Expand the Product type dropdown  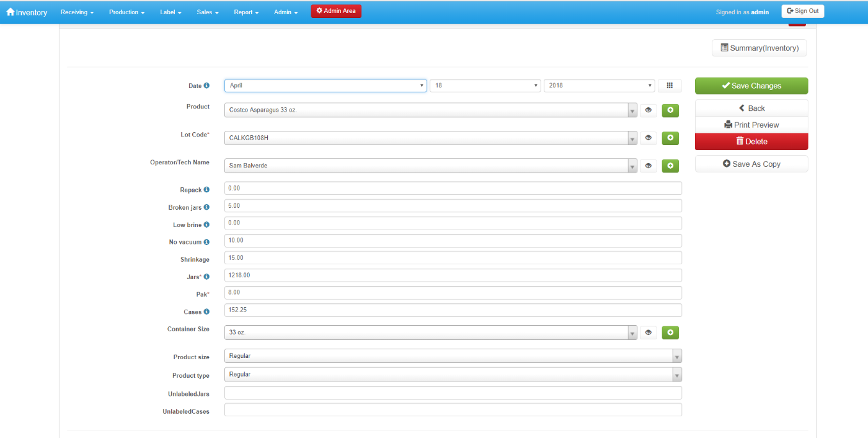coord(453,375)
